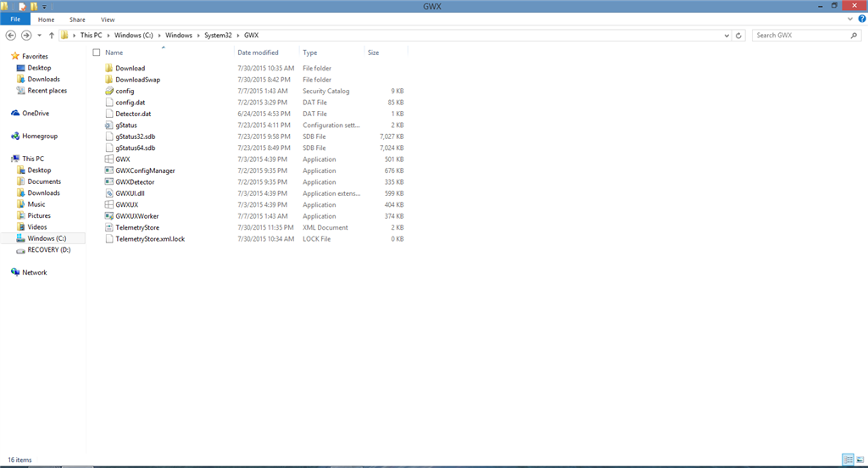The height and width of the screenshot is (468, 868).
Task: Sort by the Name column
Action: coord(114,53)
